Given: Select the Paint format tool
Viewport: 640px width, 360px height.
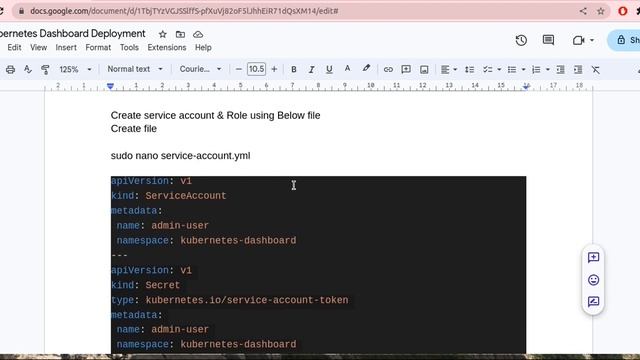Looking at the screenshot, I should click(45, 69).
